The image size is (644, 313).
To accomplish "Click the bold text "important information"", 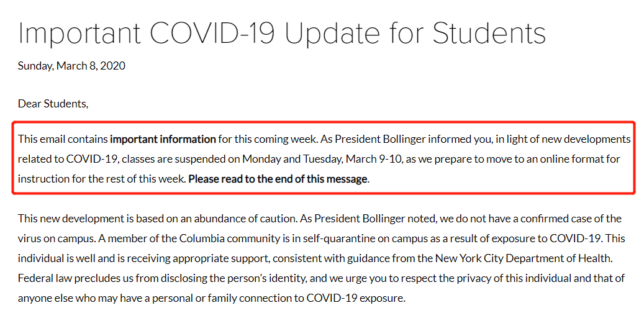I will pyautogui.click(x=163, y=139).
